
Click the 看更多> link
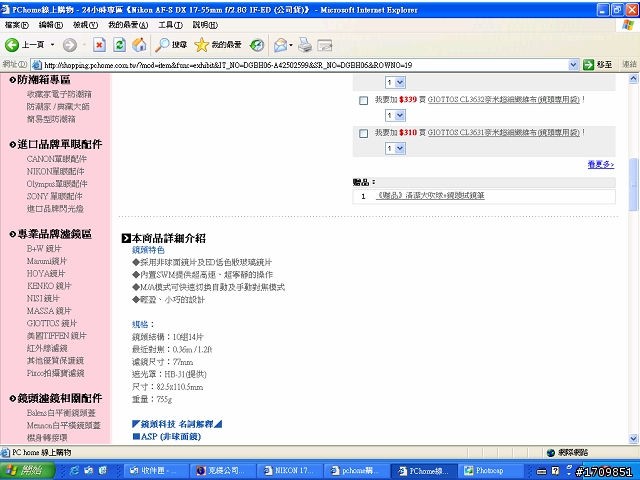[601, 164]
